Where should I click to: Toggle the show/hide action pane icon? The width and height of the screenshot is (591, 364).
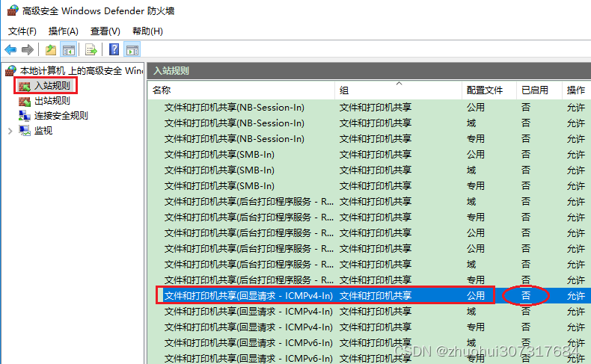point(132,49)
